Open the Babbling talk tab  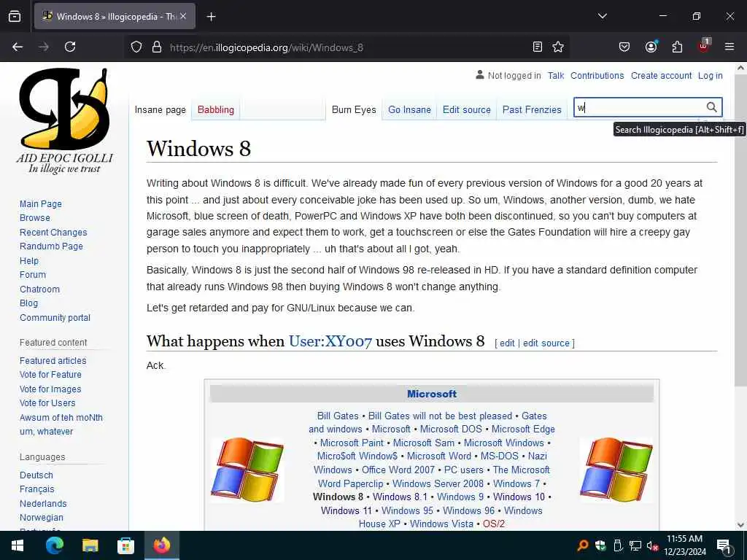pos(216,110)
